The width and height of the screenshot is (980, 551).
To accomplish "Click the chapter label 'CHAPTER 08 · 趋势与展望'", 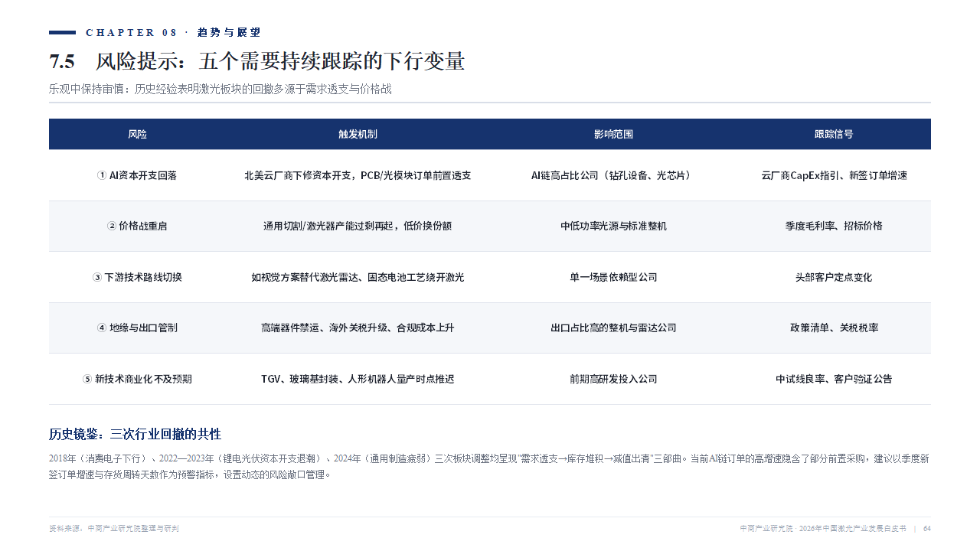I will click(173, 32).
